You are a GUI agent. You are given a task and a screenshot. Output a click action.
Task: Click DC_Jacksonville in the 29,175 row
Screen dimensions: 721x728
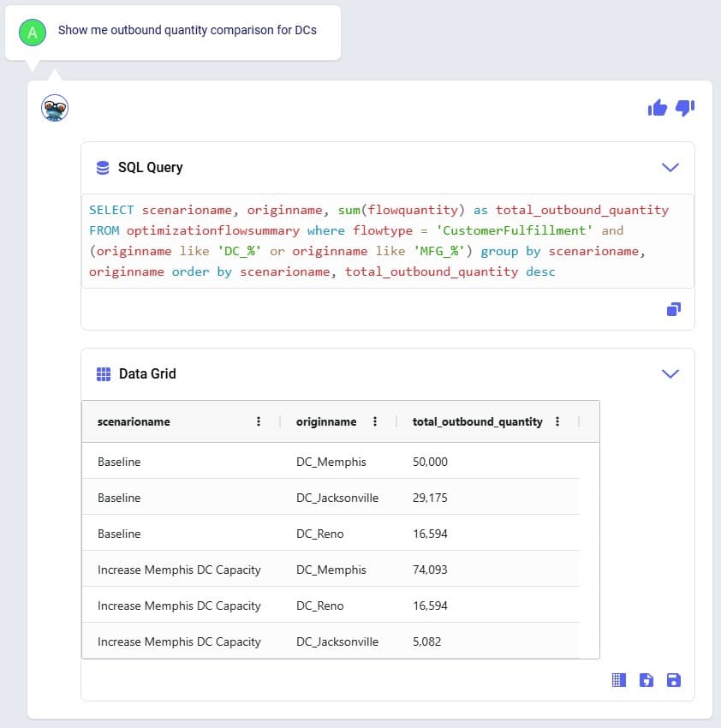click(x=337, y=498)
